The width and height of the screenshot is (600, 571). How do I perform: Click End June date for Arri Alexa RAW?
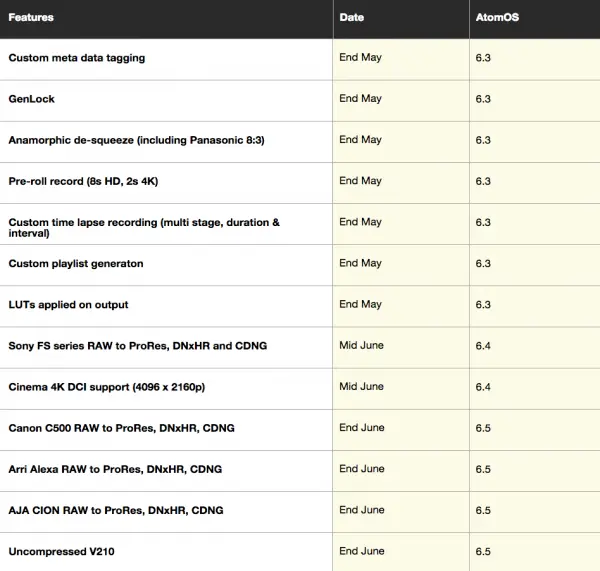click(x=362, y=469)
